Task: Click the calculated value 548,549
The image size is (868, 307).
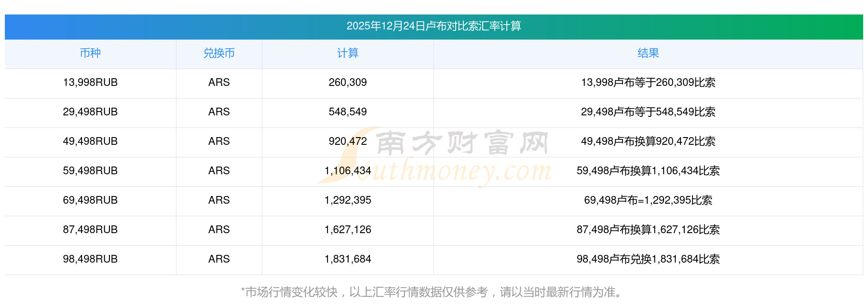Action: point(348,112)
